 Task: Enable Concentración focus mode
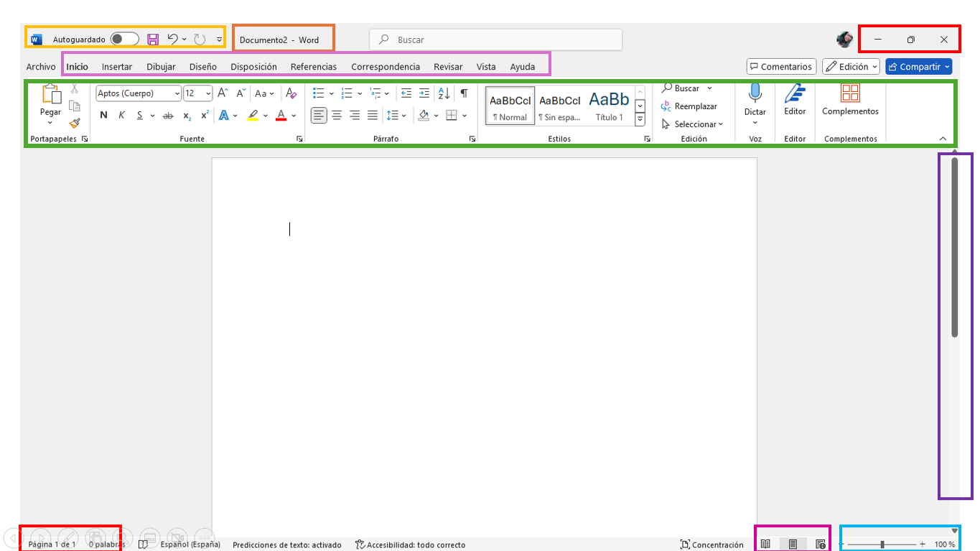pyautogui.click(x=711, y=545)
